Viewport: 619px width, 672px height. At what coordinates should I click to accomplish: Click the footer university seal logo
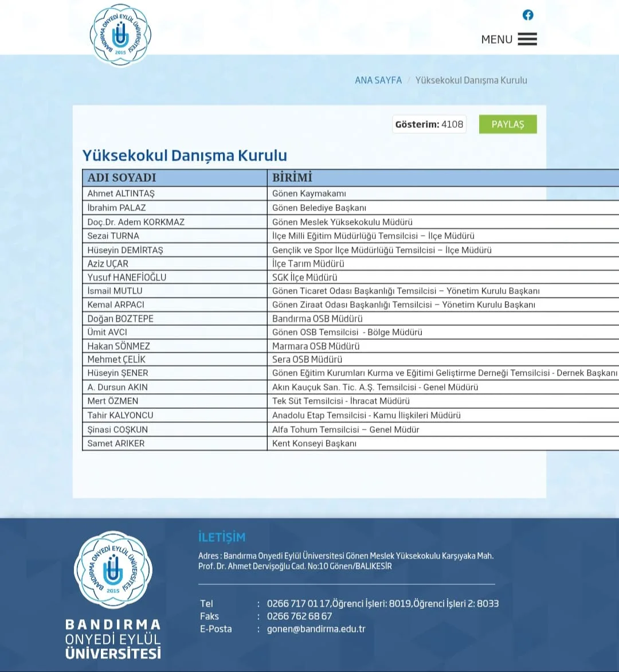point(113,570)
